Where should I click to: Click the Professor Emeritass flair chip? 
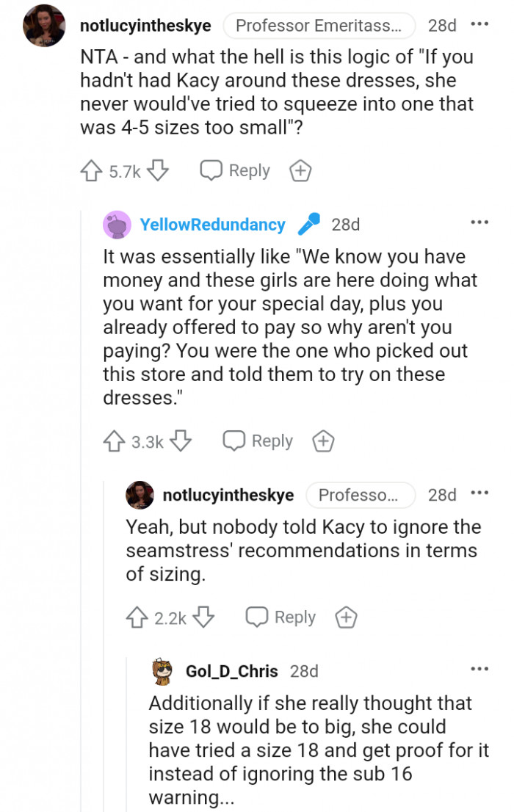tap(319, 25)
